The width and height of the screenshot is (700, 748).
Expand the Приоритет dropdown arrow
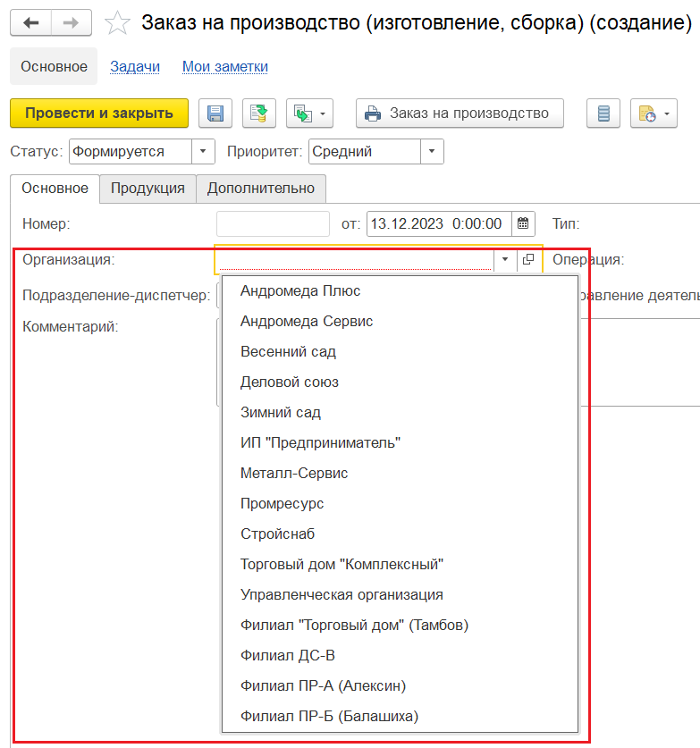432,151
